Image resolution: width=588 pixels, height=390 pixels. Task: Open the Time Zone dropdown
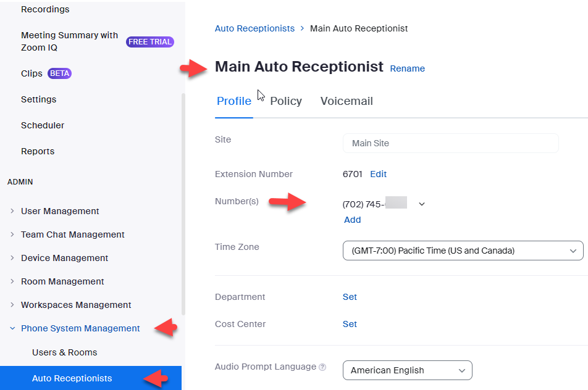click(463, 251)
